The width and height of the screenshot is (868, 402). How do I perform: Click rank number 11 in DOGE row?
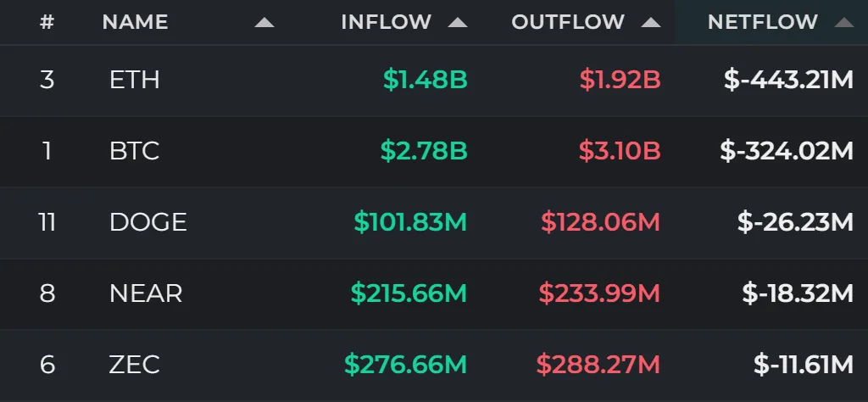[47, 222]
